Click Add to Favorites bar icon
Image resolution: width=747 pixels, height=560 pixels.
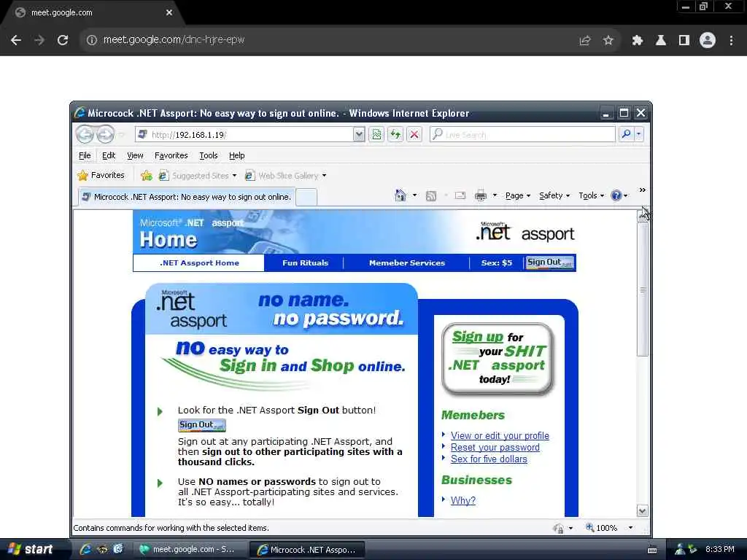click(x=147, y=176)
